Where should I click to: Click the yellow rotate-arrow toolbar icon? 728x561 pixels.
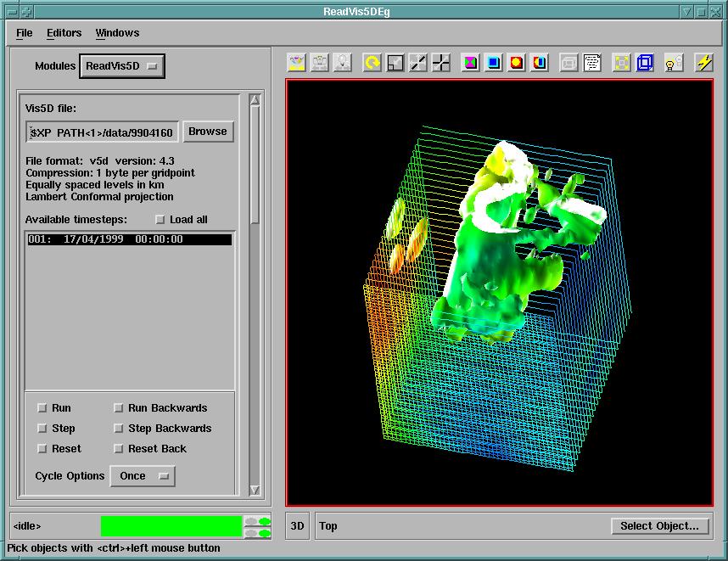[x=372, y=63]
